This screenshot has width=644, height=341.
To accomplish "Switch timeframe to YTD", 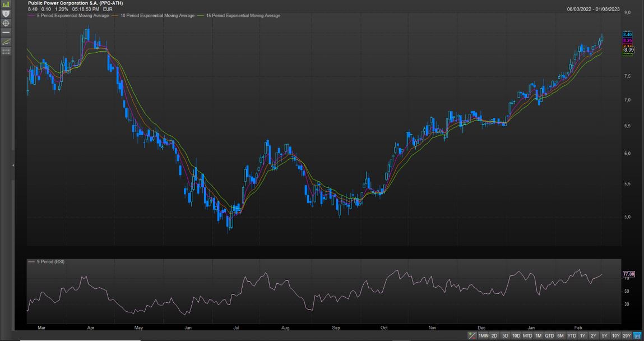I will pos(571,335).
